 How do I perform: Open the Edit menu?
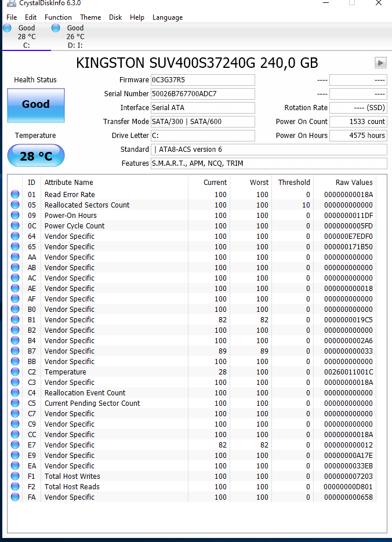tap(30, 17)
